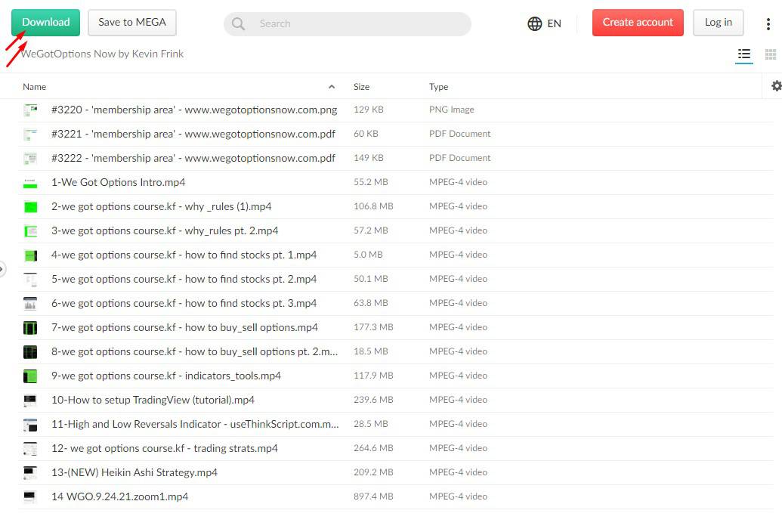Click the red Create account button

(x=638, y=23)
